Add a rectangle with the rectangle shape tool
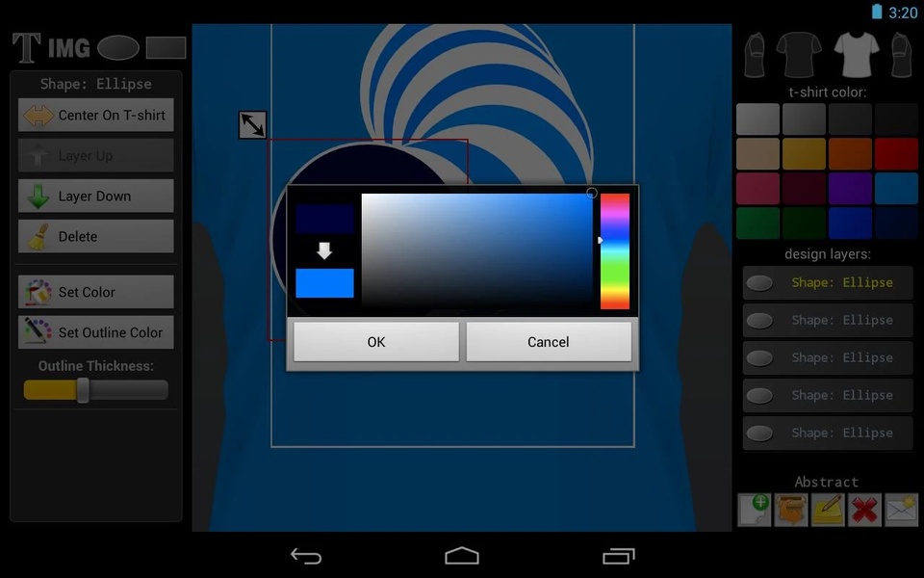924x578 pixels. (x=166, y=48)
